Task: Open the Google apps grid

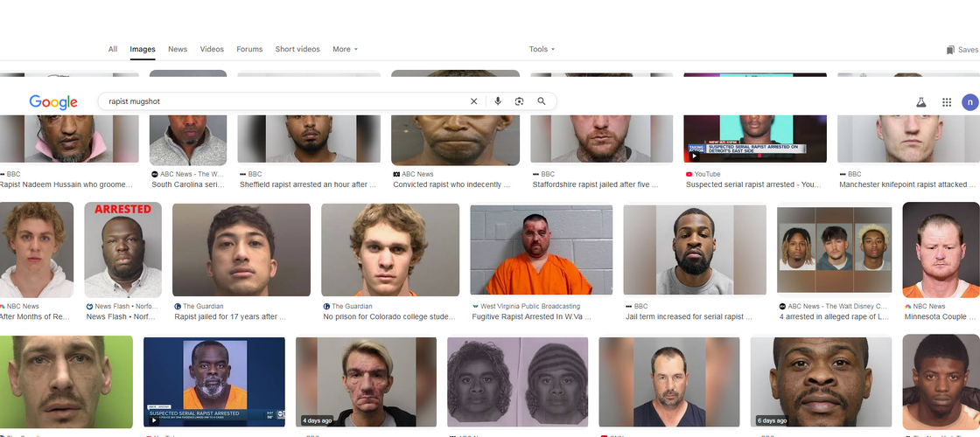Action: point(946,102)
